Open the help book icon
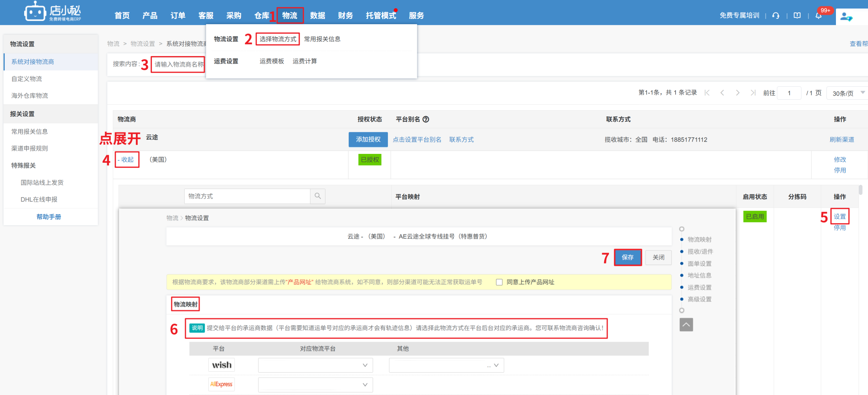 (x=797, y=15)
